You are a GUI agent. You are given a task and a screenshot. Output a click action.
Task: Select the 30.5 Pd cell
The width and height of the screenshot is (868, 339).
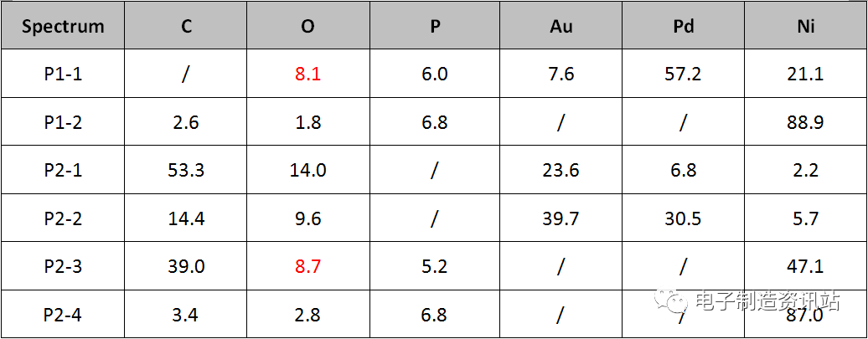683,218
